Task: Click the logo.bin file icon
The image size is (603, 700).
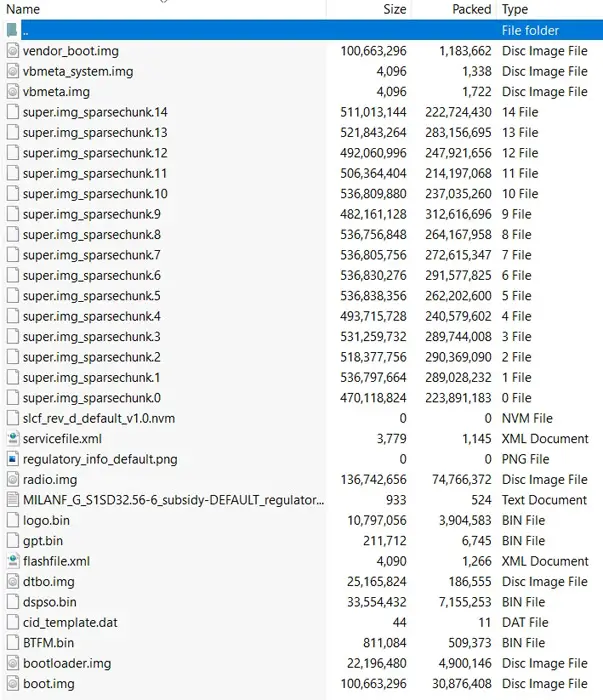Action: (x=13, y=520)
